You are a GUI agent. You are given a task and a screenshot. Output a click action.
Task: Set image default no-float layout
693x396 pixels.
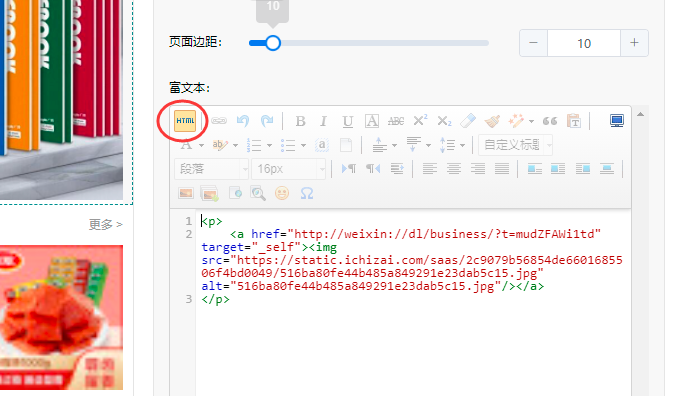[534, 169]
